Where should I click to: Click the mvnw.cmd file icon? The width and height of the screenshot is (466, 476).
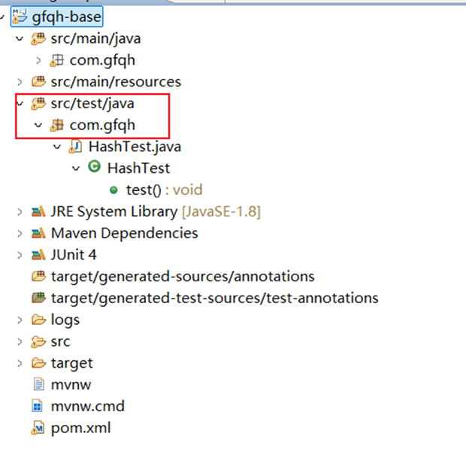tap(38, 406)
